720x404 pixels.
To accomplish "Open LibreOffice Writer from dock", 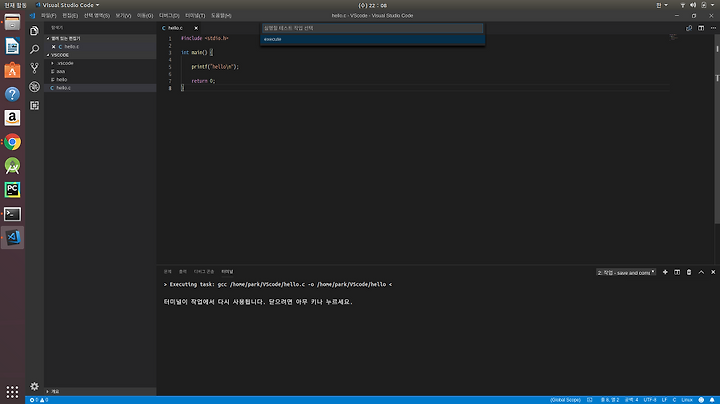I will tap(12, 46).
